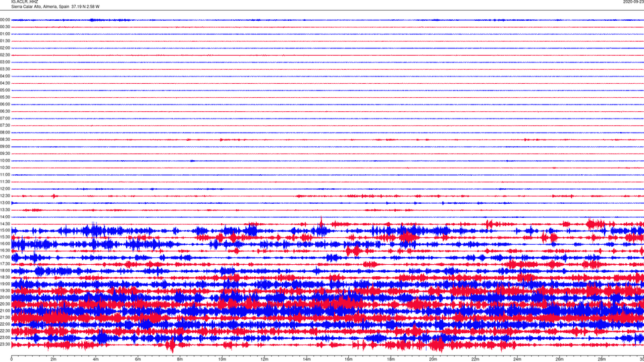The image size is (644, 362).
Task: Click the '10:00' time row label
Action: pos(5,161)
